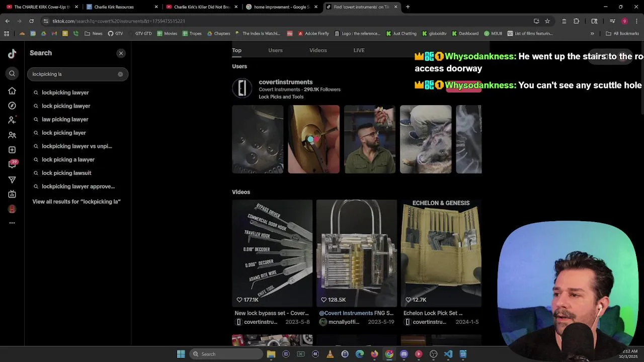Open a new browser tab
The width and height of the screenshot is (644, 362).
(x=408, y=7)
